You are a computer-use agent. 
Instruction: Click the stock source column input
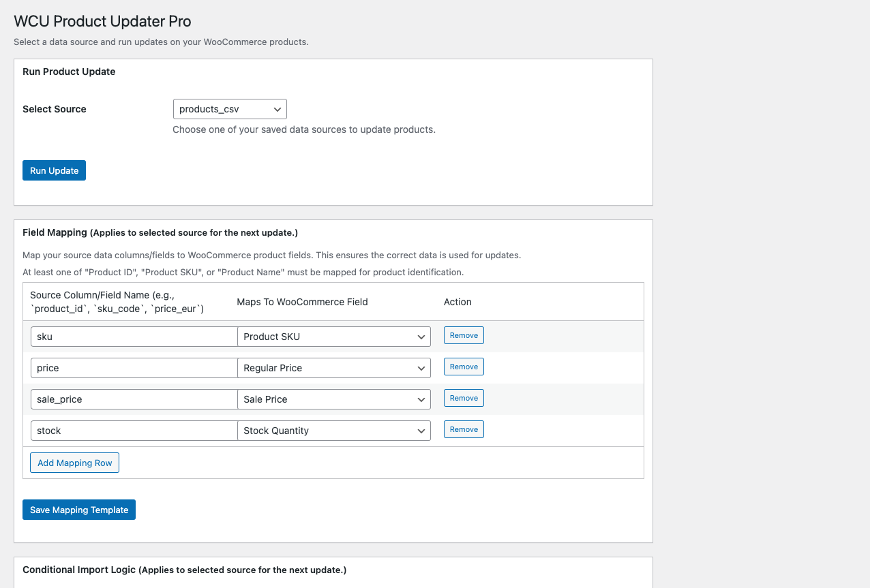coord(134,431)
